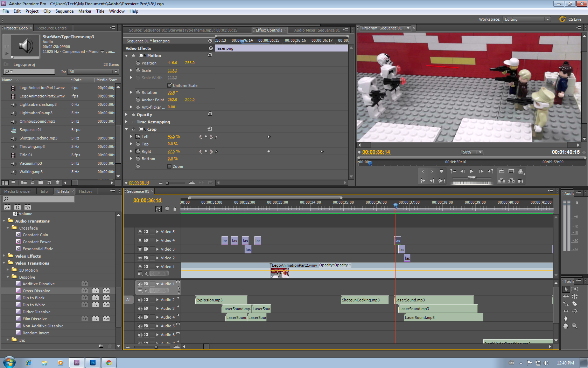Toggle Video 5 track visibility eye
588x368 pixels.
click(x=140, y=232)
